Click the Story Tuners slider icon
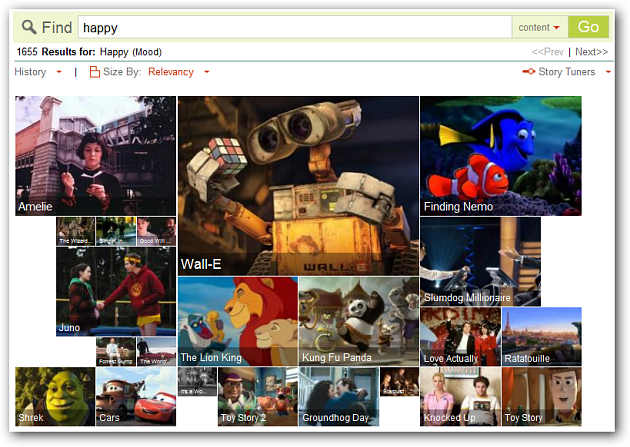The height and width of the screenshot is (447, 630). click(528, 71)
